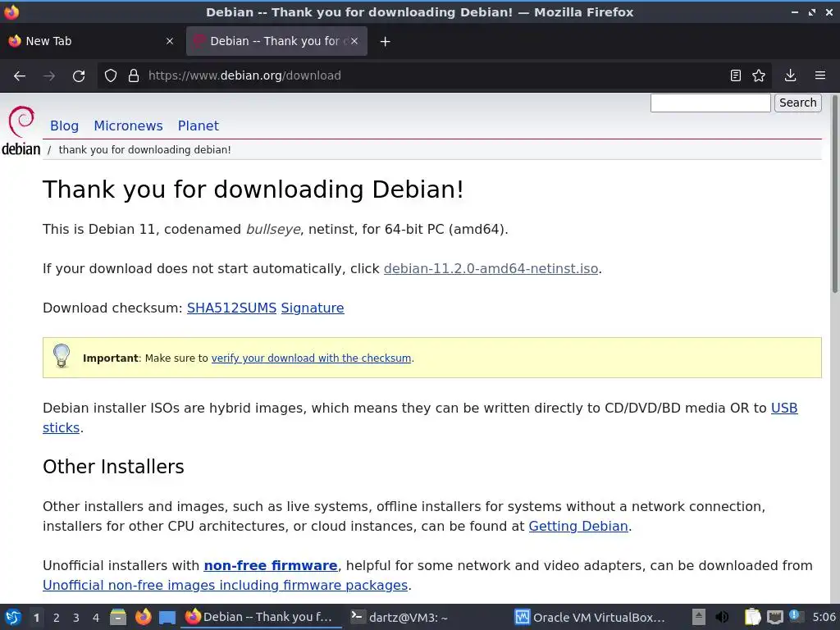Select the Debian Thank you tab
Screen dimensions: 840x630
(276, 41)
